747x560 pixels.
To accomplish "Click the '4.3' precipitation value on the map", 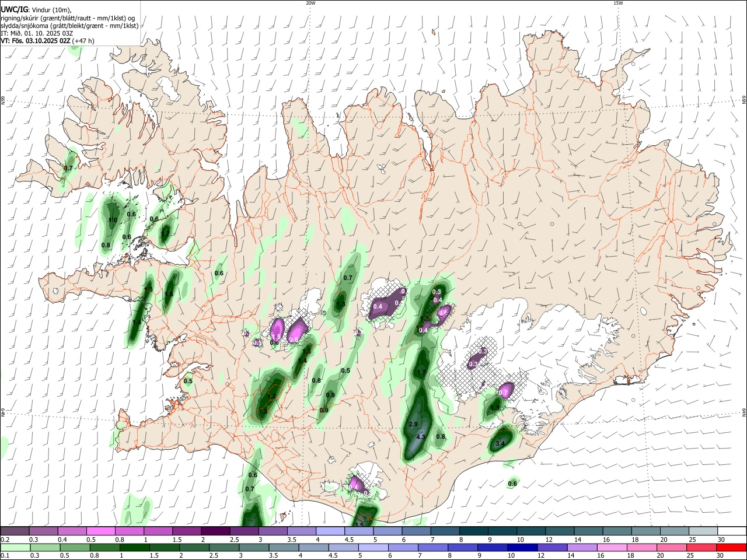I will (421, 436).
